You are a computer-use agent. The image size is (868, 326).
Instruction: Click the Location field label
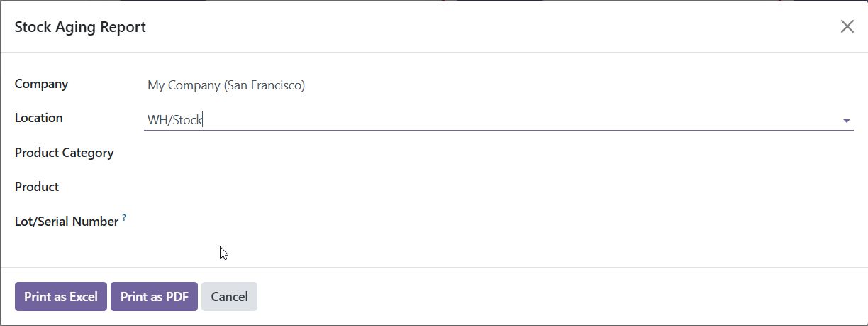pos(38,118)
